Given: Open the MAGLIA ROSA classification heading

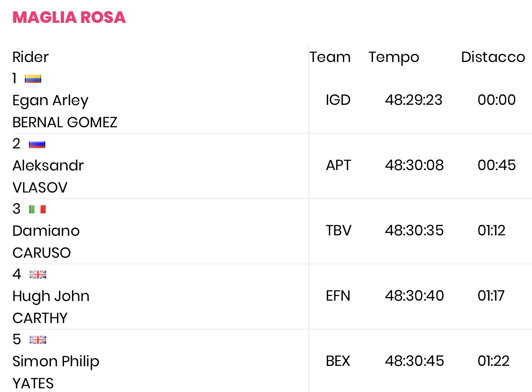Looking at the screenshot, I should 69,18.
